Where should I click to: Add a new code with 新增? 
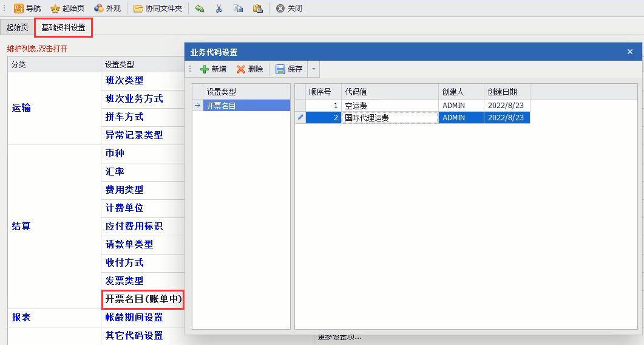click(x=213, y=69)
